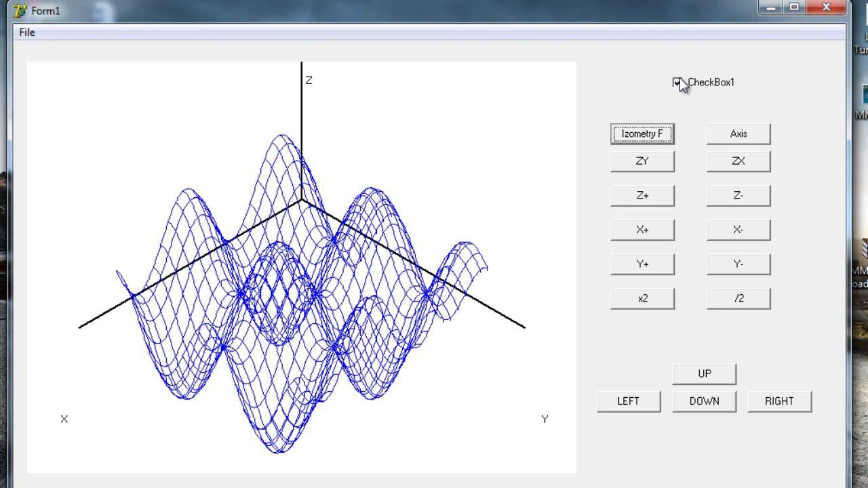The height and width of the screenshot is (488, 868).
Task: Click the Y- rotation button
Action: coord(738,264)
